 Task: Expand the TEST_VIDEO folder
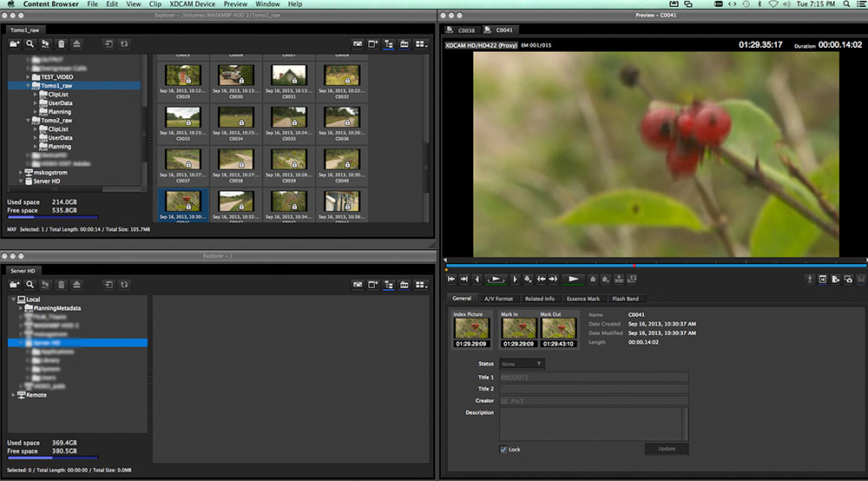pyautogui.click(x=29, y=77)
